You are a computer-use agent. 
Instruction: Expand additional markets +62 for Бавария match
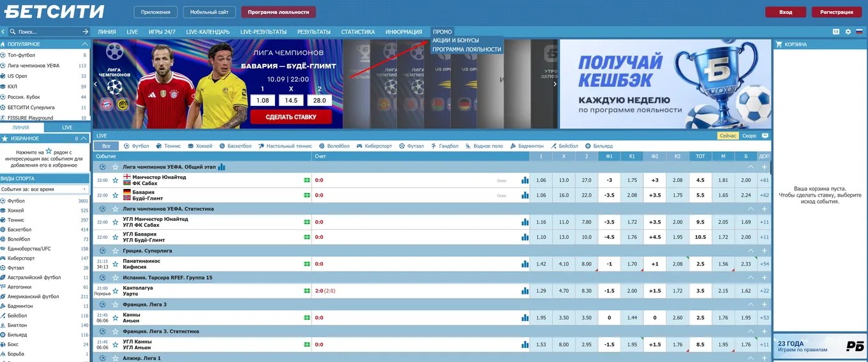[765, 195]
